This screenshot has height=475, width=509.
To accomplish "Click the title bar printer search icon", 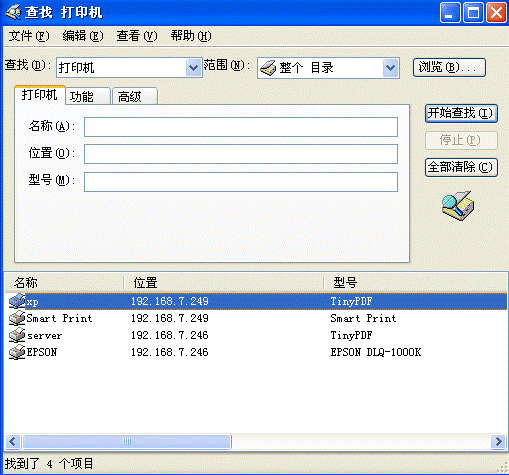I will click(x=13, y=12).
